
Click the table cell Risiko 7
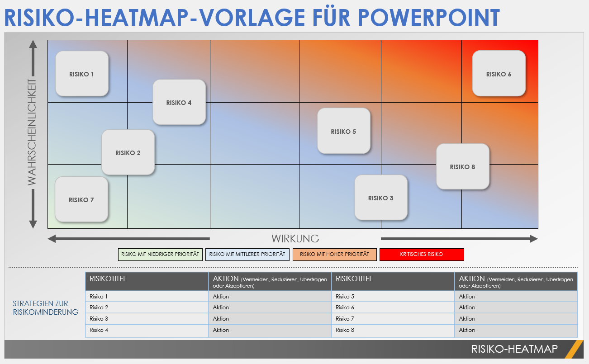pos(393,319)
